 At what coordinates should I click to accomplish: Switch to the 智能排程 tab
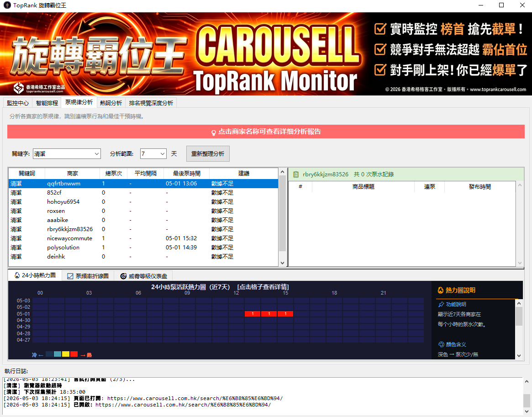[x=47, y=103]
